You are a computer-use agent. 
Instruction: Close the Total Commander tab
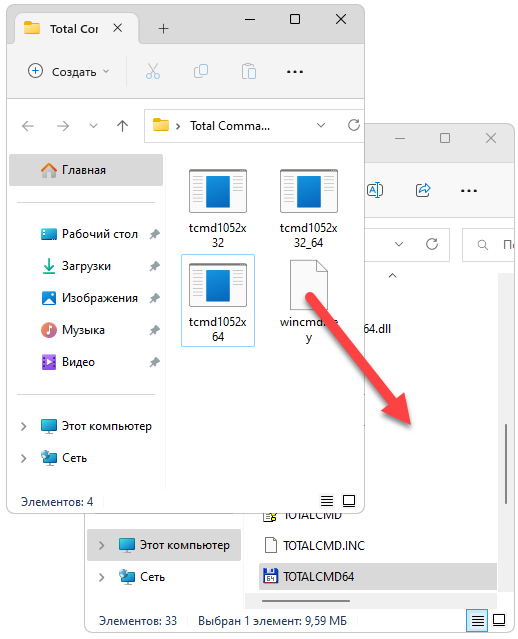pos(117,28)
